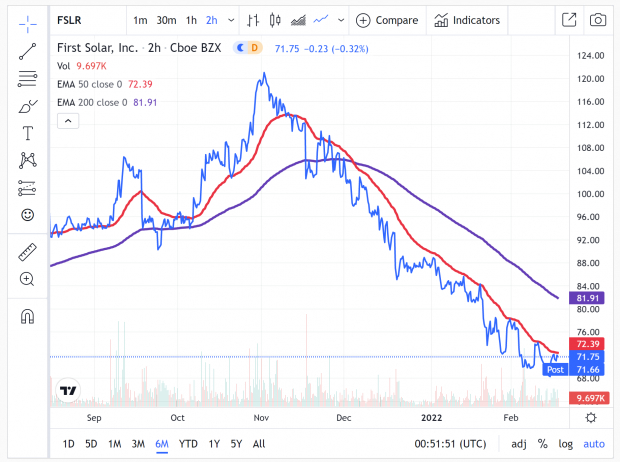Click the extended hours moon badge
This screenshot has height=462, width=620.
tap(240, 48)
